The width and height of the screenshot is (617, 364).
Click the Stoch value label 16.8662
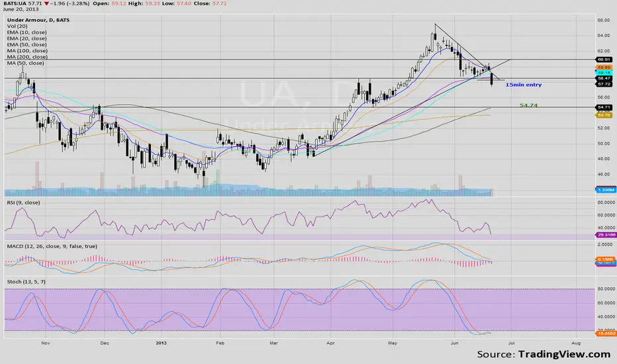(606, 334)
